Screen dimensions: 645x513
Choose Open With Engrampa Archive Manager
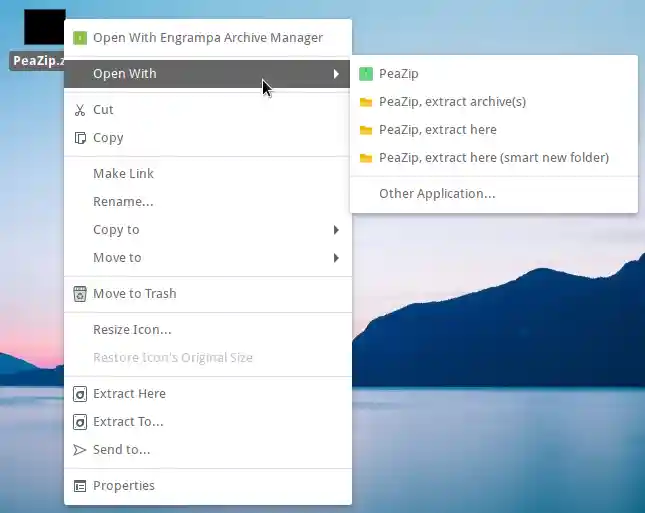(208, 38)
